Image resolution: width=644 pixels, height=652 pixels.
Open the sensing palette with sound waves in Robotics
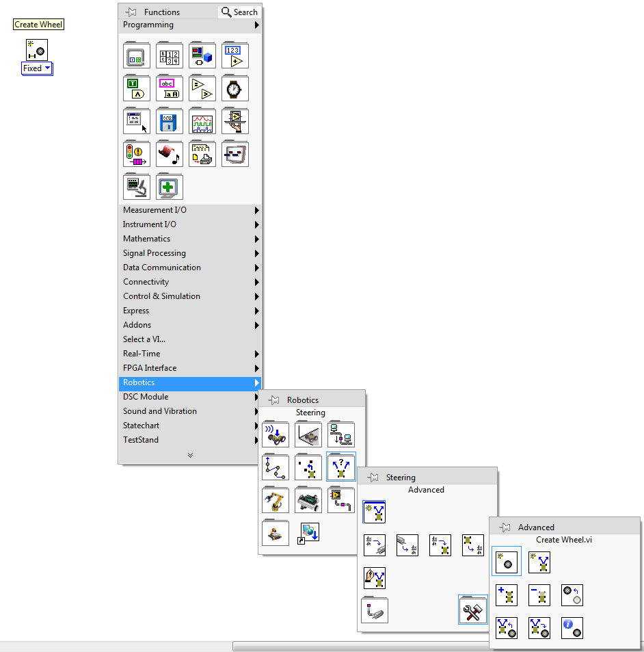point(275,434)
